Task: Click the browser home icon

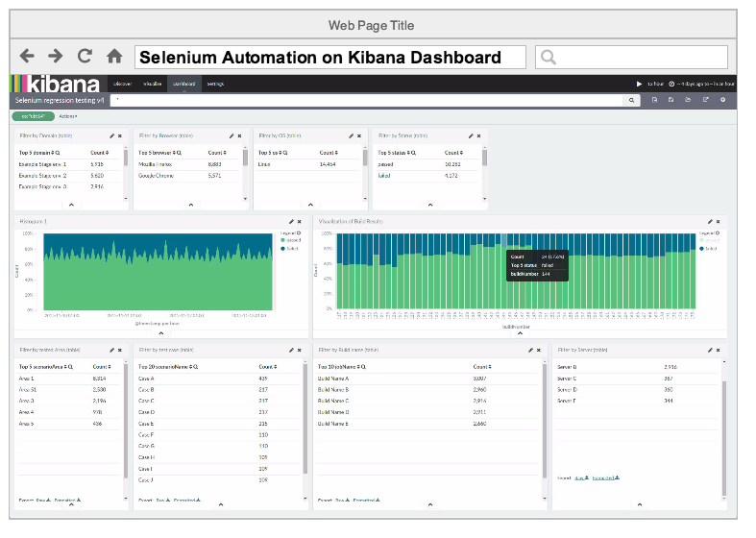Action: click(x=114, y=57)
